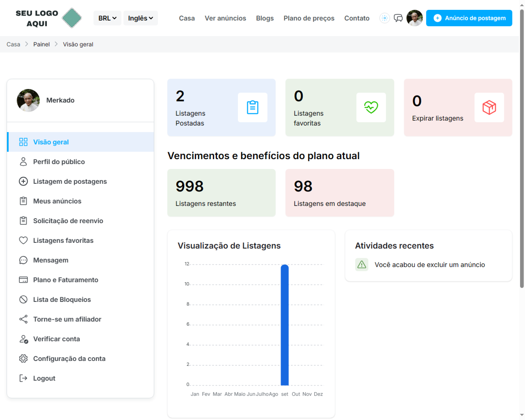Click the Torne-se um afiliador share icon
This screenshot has width=525, height=420.
coord(24,319)
